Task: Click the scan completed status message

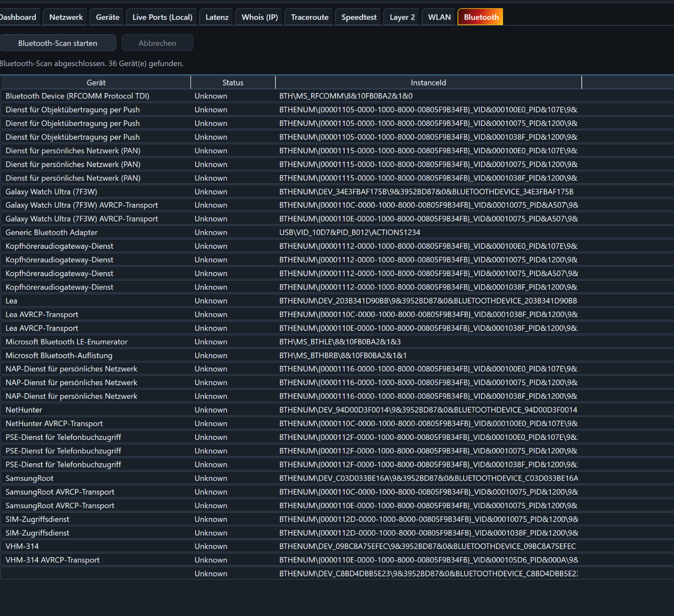Action: tap(92, 64)
